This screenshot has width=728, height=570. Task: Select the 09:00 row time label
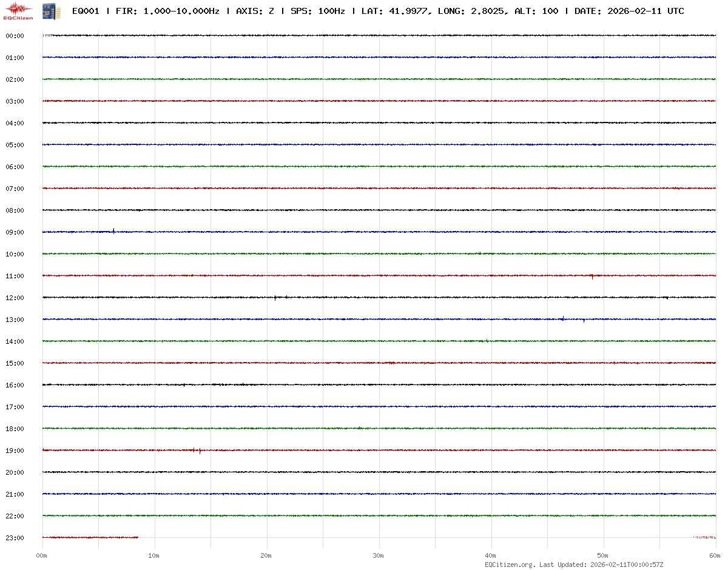click(15, 233)
